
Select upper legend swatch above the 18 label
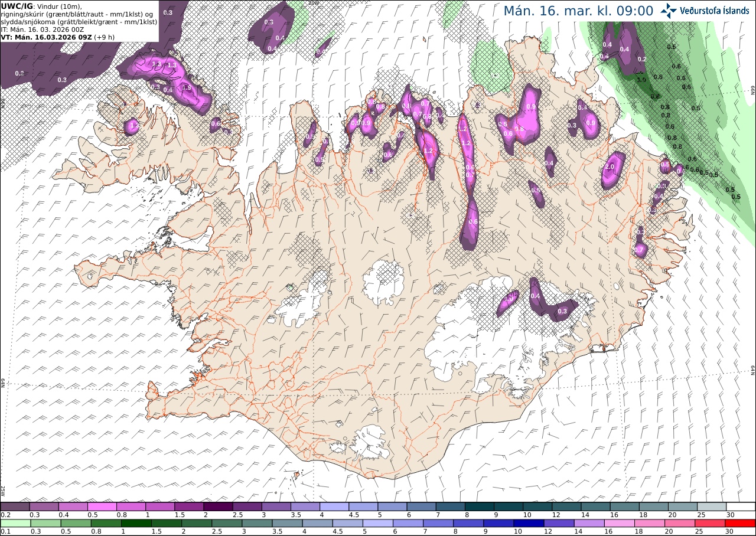click(x=653, y=506)
